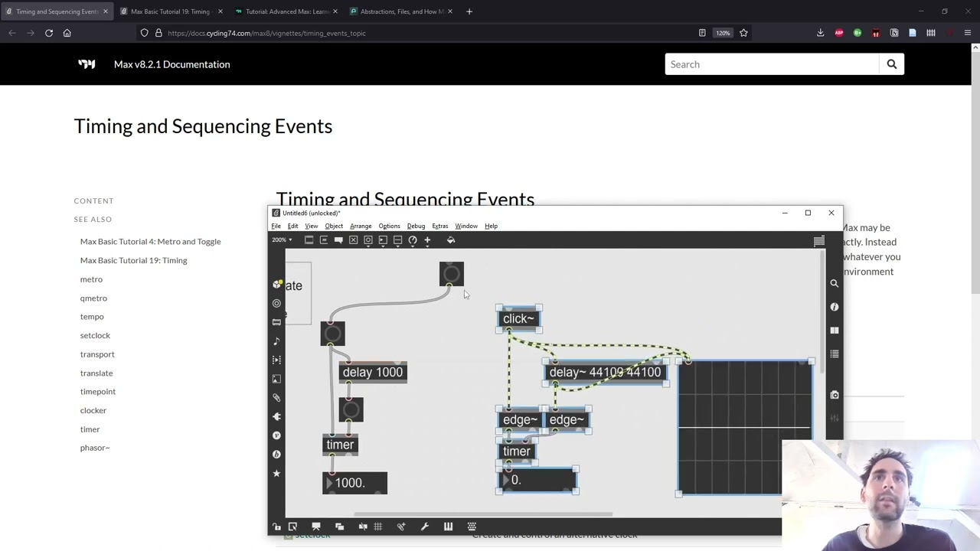This screenshot has height=551, width=980.
Task: Show the piano keys icon in the bottom toolbar
Action: coord(448,527)
